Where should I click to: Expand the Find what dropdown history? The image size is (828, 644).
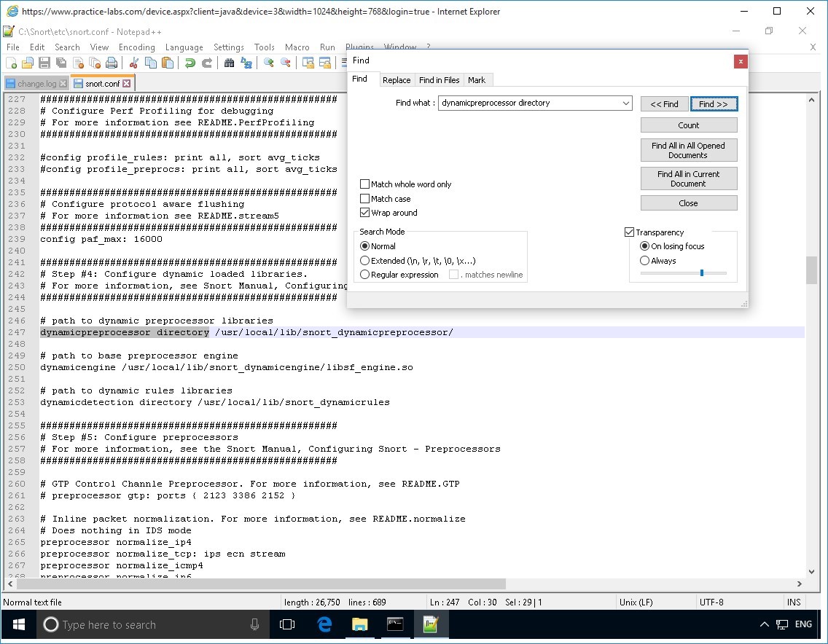click(626, 103)
